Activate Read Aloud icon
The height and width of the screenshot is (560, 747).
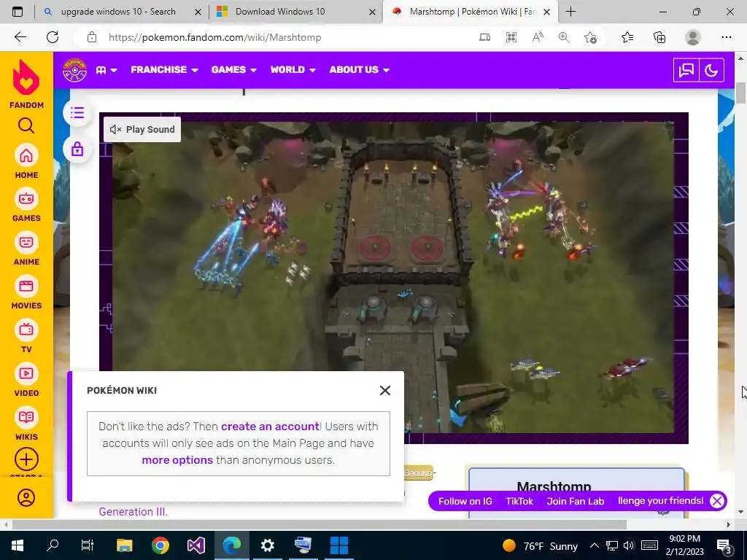coord(538,37)
